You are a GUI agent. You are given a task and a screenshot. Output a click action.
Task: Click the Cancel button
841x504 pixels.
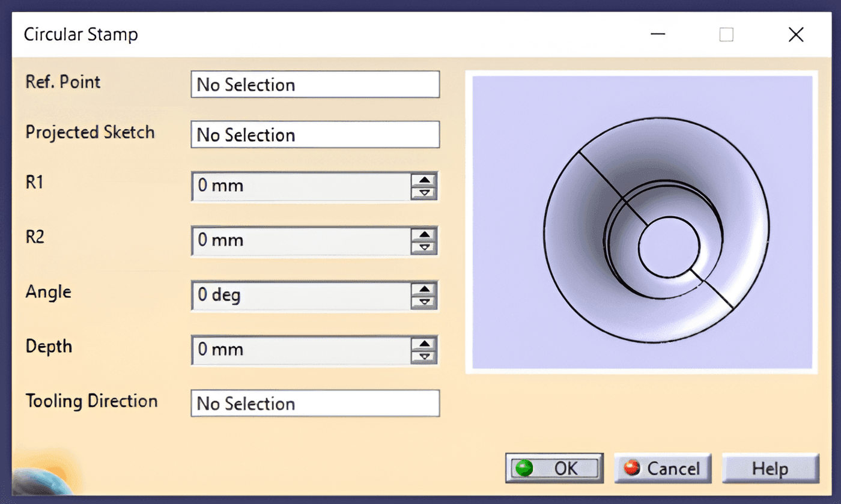663,468
